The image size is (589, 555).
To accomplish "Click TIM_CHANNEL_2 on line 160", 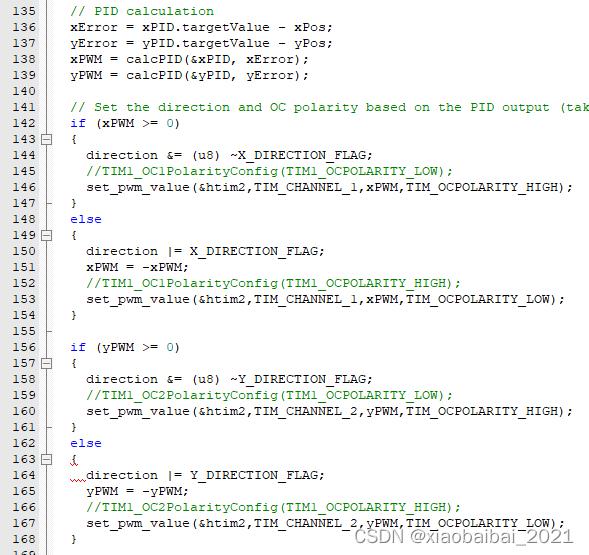I will (306, 411).
